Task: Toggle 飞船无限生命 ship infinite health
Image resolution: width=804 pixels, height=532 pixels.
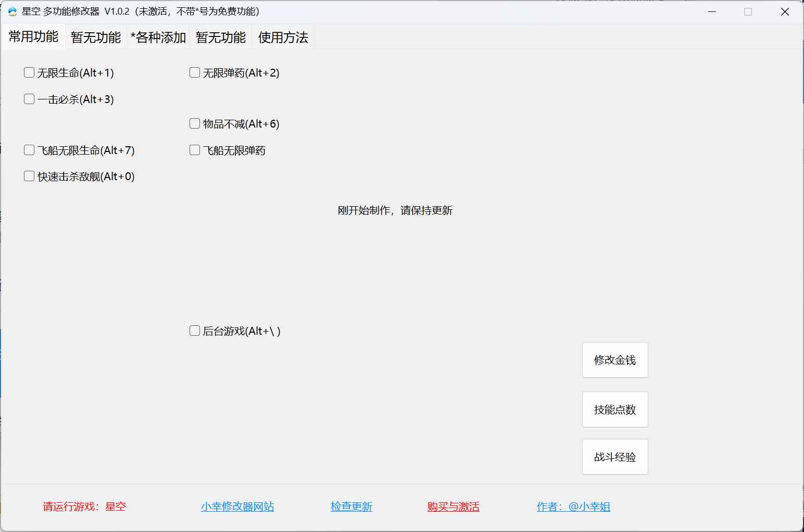Action: coord(29,149)
